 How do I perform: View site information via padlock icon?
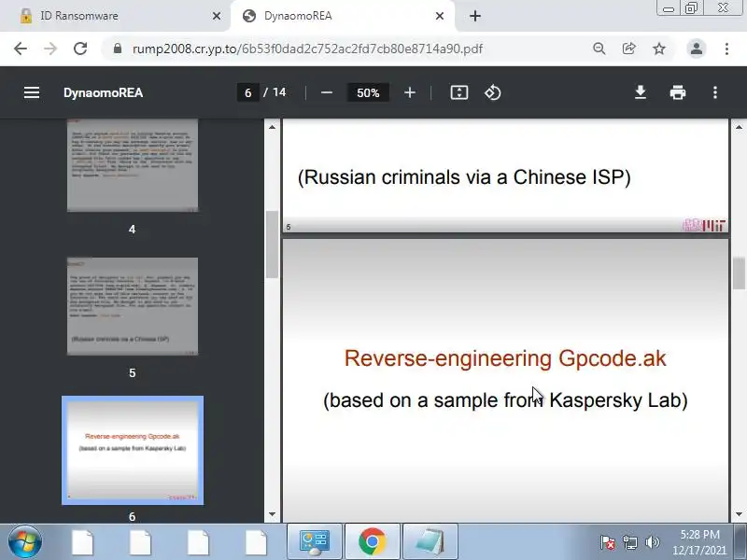[x=118, y=49]
